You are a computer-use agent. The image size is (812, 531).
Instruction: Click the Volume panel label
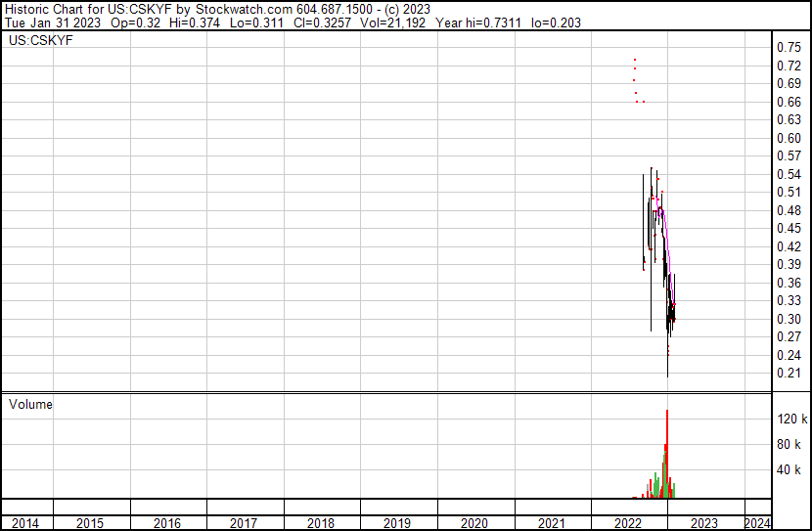coord(30,404)
